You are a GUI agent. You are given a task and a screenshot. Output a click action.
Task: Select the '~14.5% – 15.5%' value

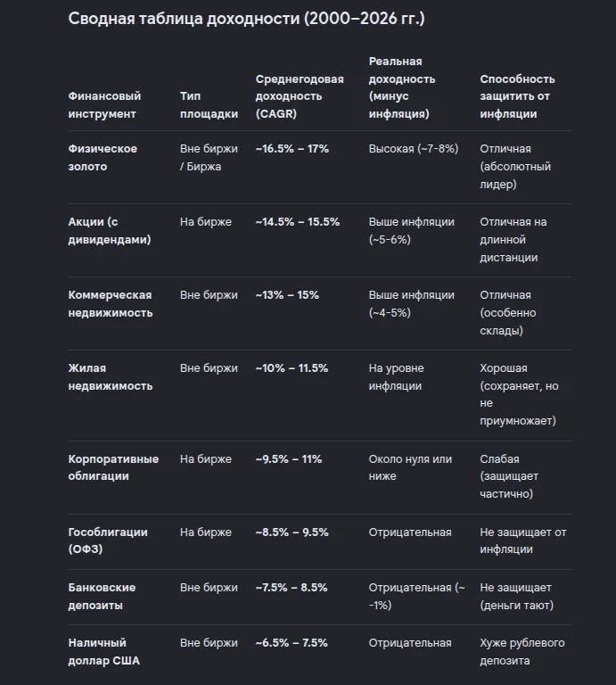pyautogui.click(x=298, y=221)
